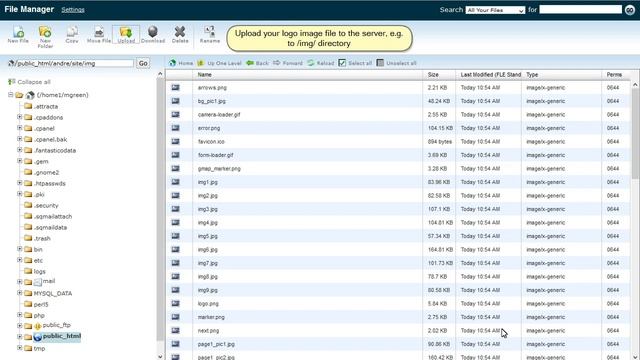Expand the public_html folder node

[x=19, y=337]
